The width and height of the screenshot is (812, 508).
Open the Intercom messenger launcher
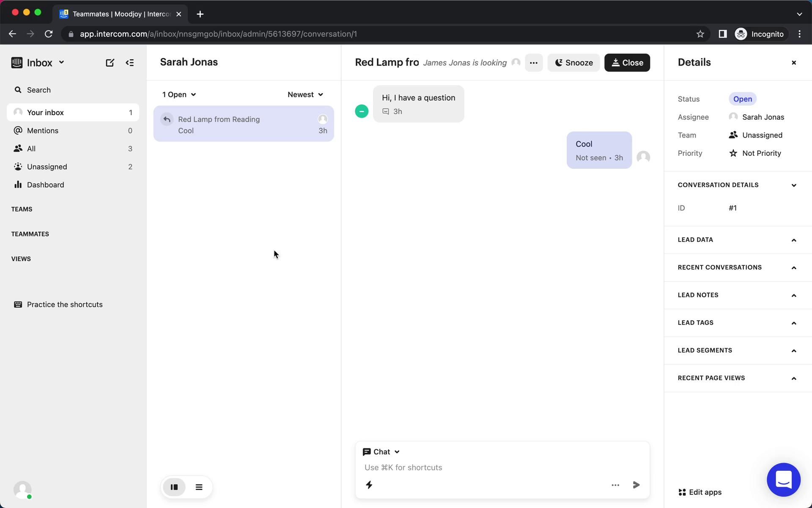(783, 480)
